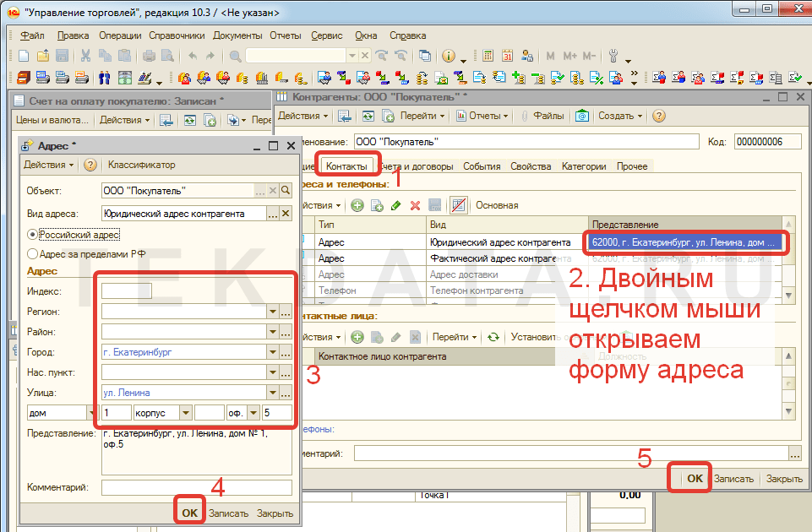Expand the Город dropdown arrow
The image size is (812, 532).
click(272, 352)
